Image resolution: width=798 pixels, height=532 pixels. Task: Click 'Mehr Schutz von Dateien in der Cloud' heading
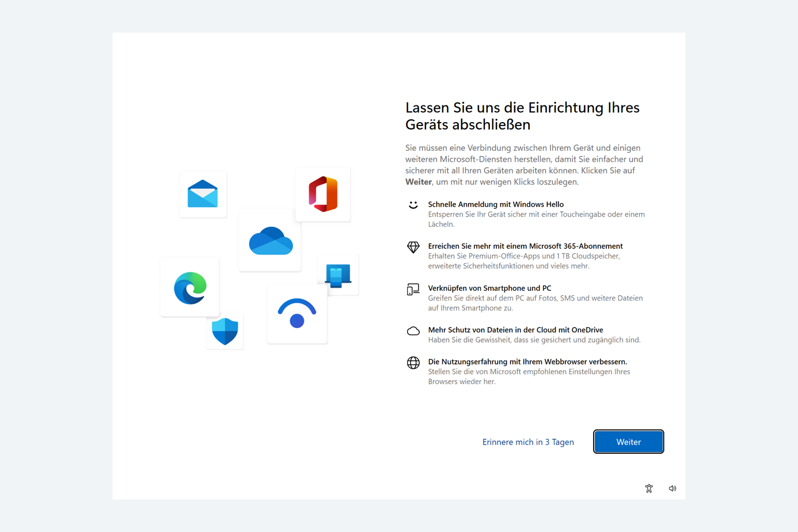[x=515, y=330]
